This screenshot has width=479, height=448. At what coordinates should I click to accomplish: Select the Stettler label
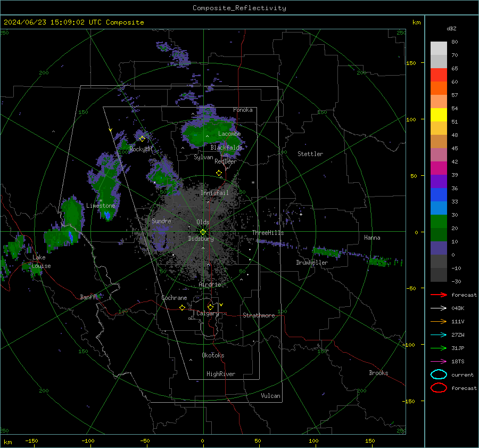pyautogui.click(x=310, y=154)
